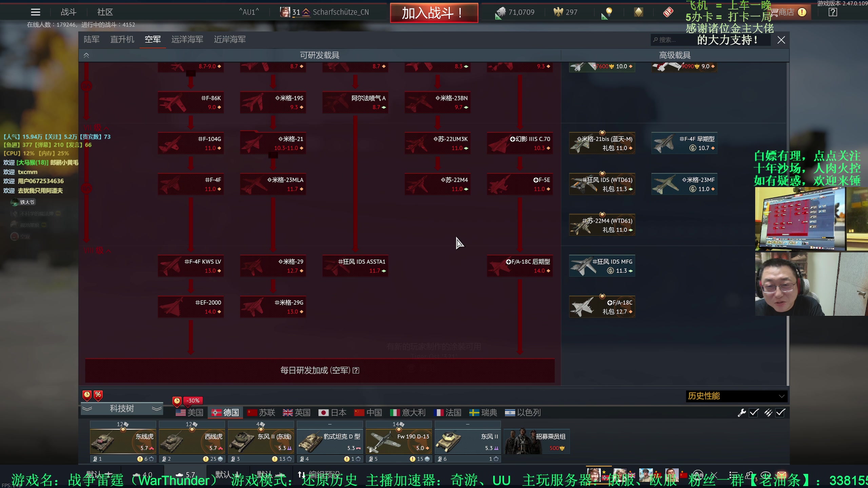
Task: Select the 豹式坦克 D 型 crew slot
Action: point(330,442)
